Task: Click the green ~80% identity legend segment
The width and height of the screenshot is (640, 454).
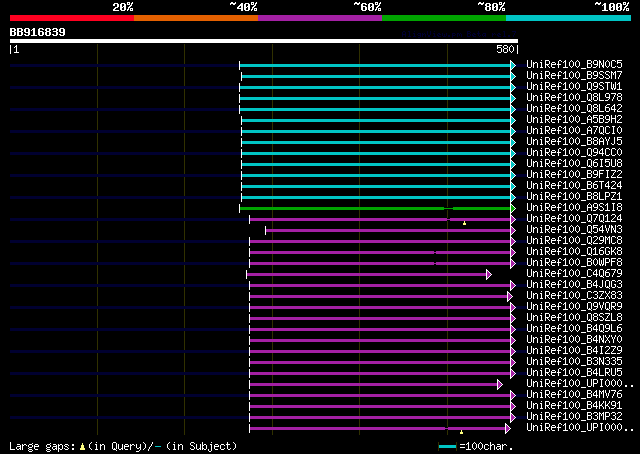Action: pos(444,18)
